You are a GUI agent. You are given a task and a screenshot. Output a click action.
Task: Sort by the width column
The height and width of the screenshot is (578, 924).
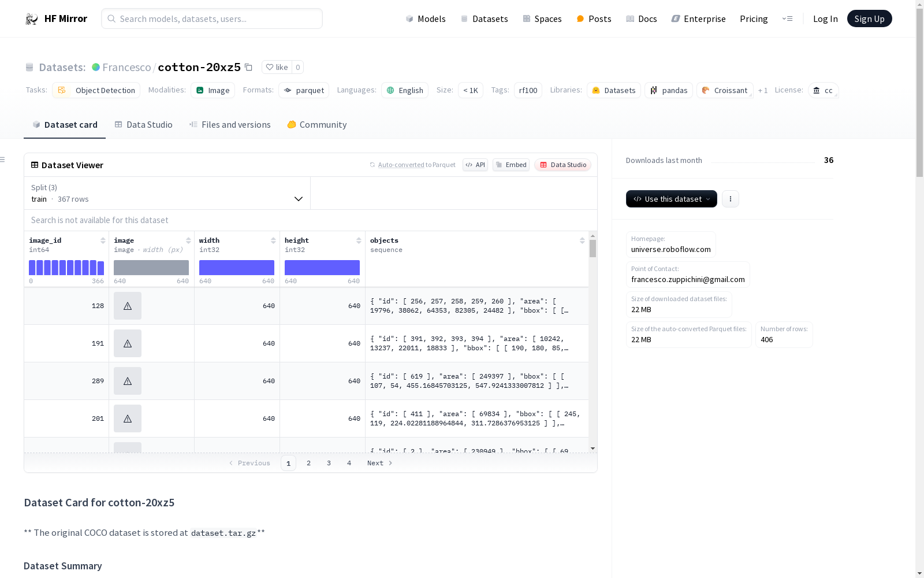pyautogui.click(x=273, y=240)
